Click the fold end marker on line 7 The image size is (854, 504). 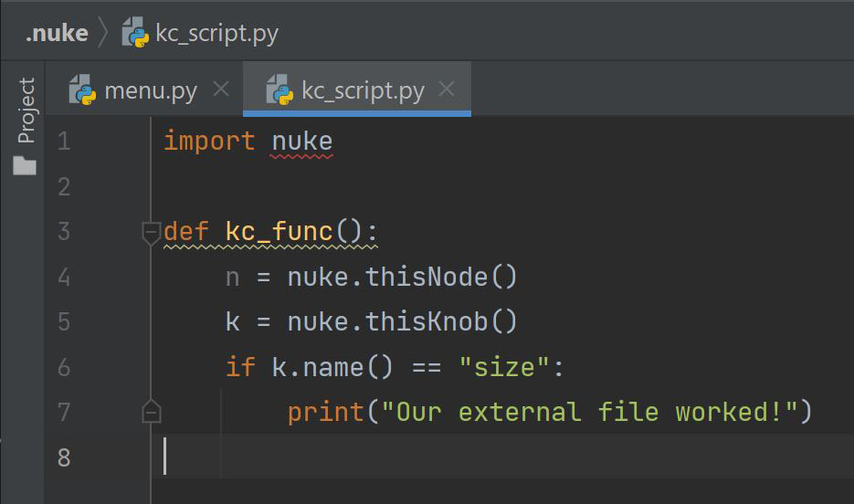click(x=151, y=412)
